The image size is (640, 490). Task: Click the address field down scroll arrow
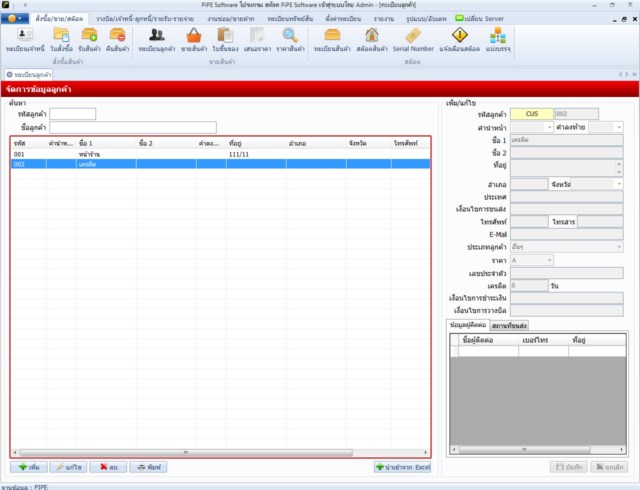pos(619,172)
